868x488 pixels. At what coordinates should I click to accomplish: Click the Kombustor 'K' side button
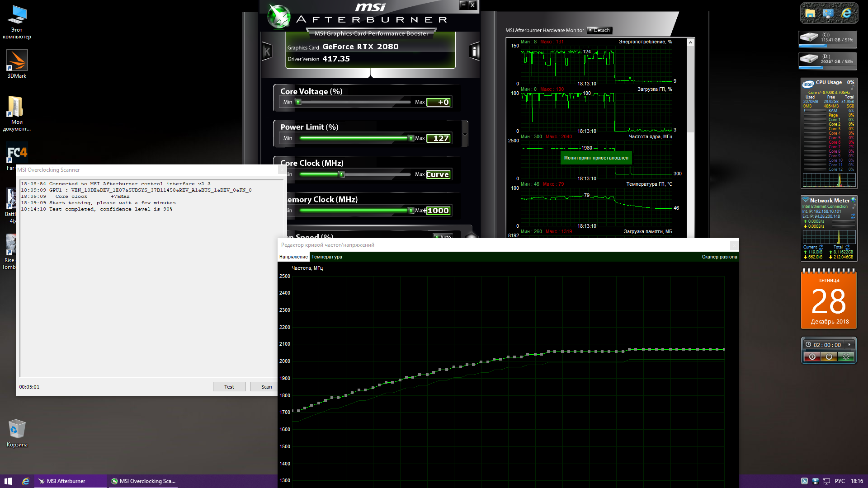pos(267,52)
